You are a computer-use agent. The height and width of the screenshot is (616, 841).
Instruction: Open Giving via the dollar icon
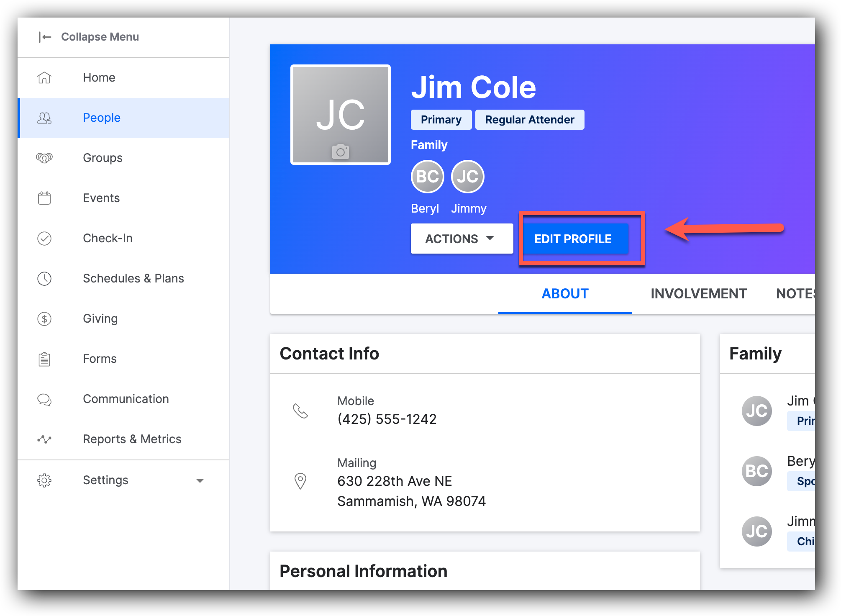pyautogui.click(x=44, y=318)
